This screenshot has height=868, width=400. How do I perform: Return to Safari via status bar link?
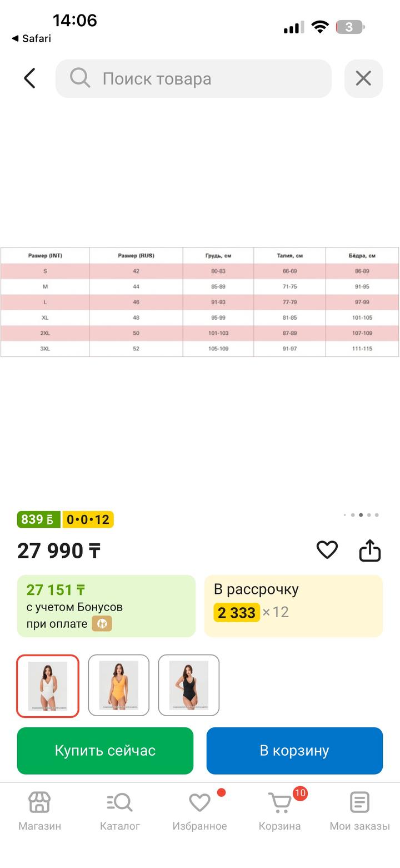32,38
